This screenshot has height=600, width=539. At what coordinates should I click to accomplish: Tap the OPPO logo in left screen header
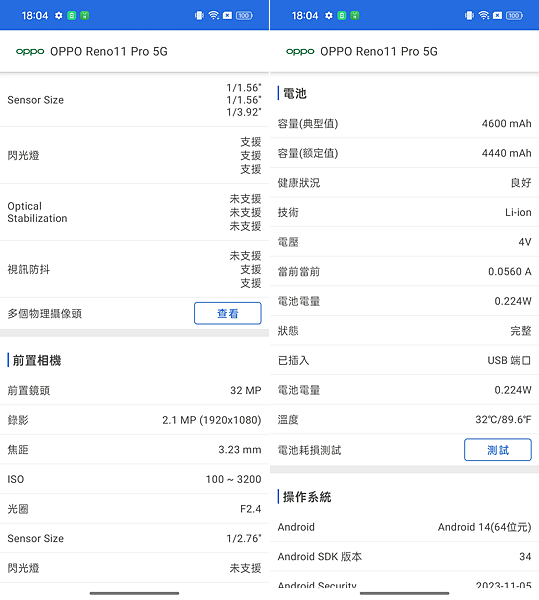(30, 51)
